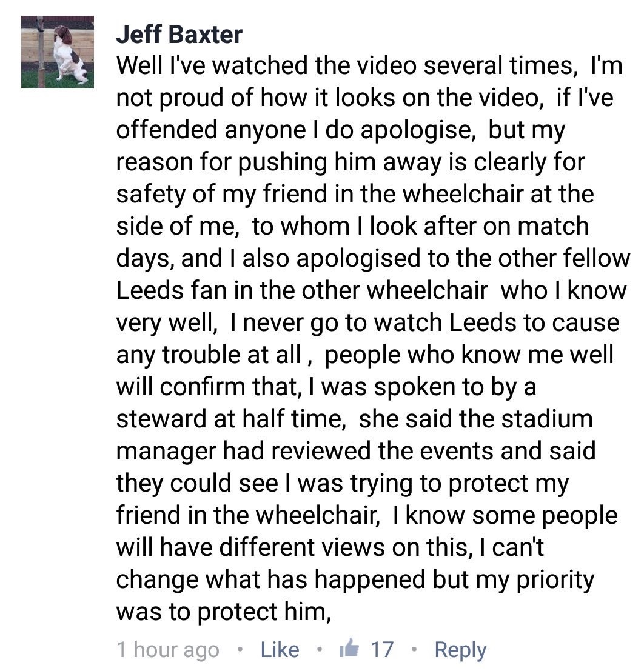Image resolution: width=644 pixels, height=671 pixels.
Task: View the 17 people who liked
Action: pyautogui.click(x=381, y=649)
